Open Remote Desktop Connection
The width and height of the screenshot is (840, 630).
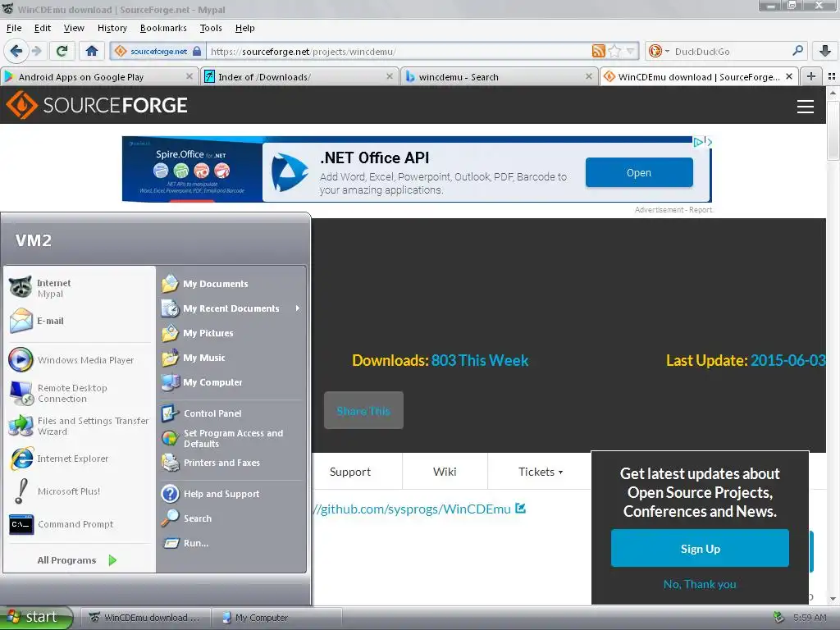point(80,393)
